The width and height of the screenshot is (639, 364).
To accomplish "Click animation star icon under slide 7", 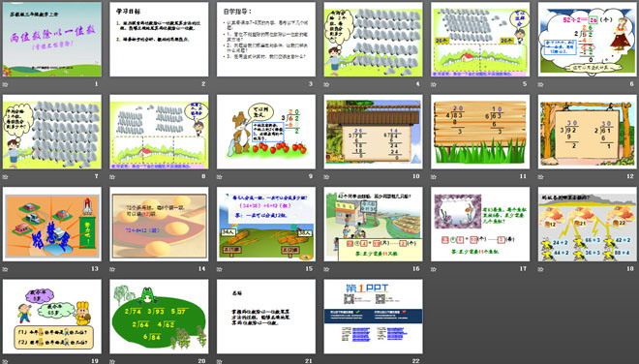I will point(5,177).
